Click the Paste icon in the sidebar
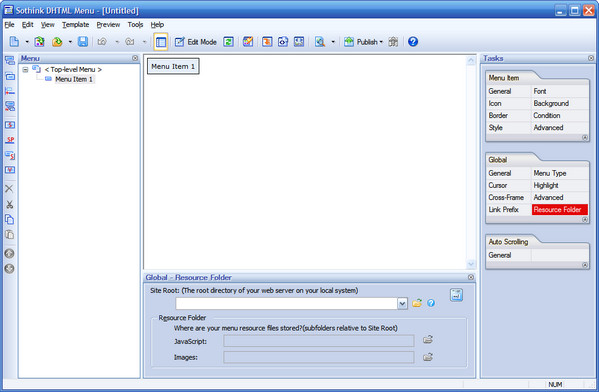This screenshot has width=599, height=392. (10, 234)
